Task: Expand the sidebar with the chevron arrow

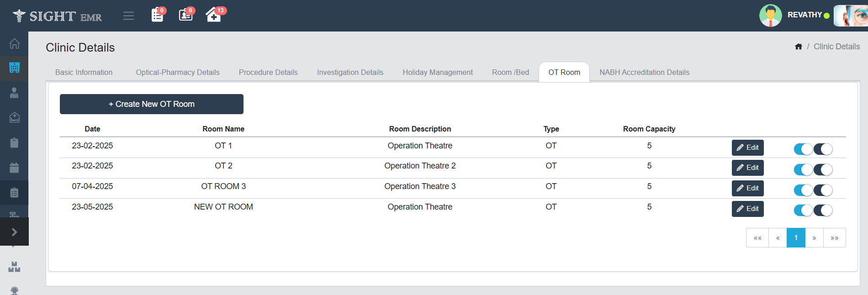Action: pos(14,232)
